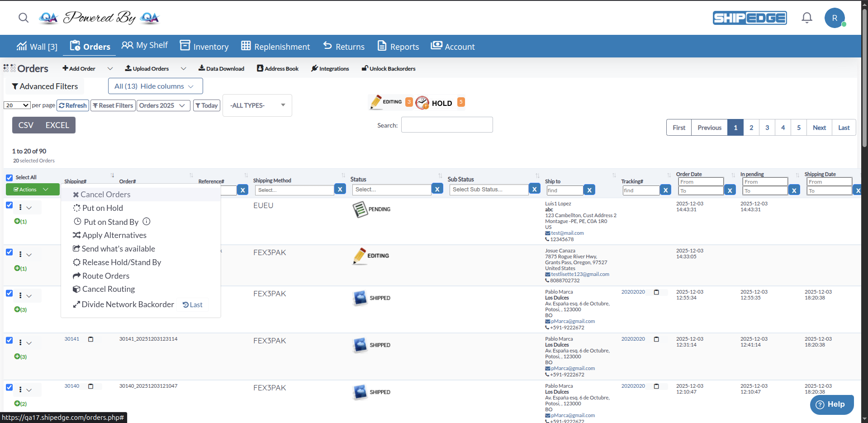Open the per page count selector
Viewport: 868px width, 423px height.
pyautogui.click(x=17, y=105)
